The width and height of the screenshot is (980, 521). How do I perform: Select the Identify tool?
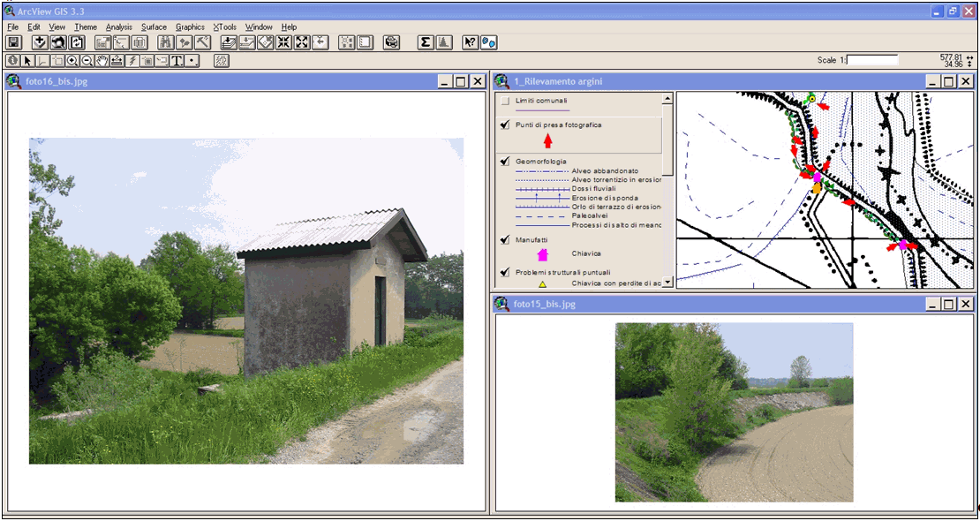pyautogui.click(x=12, y=61)
